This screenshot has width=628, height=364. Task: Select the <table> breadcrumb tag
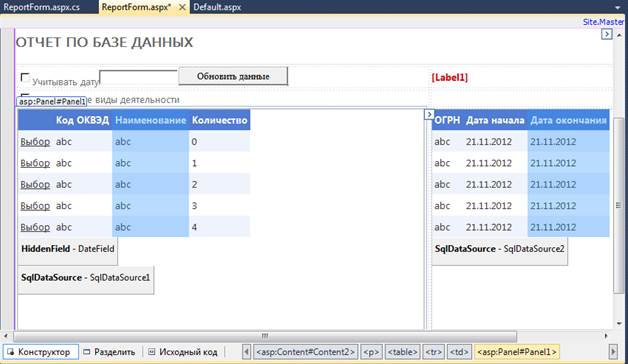point(403,352)
